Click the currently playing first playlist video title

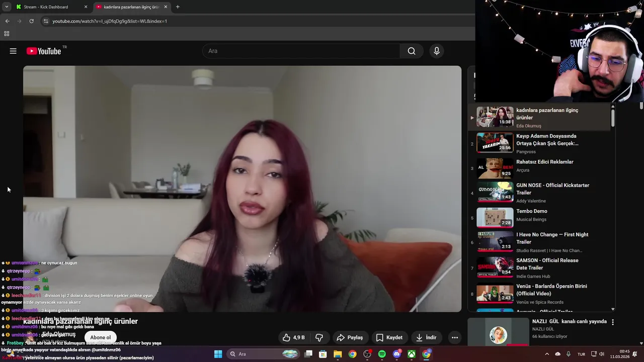pos(547,114)
